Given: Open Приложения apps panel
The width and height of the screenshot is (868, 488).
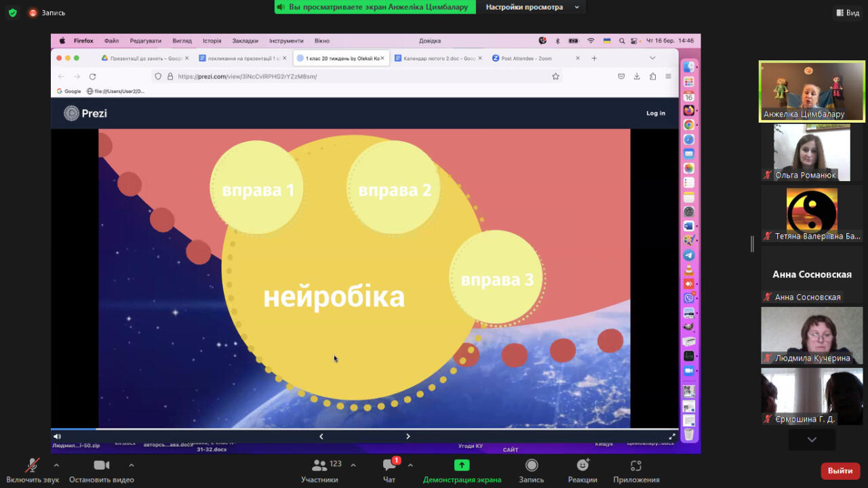Looking at the screenshot, I should click(x=636, y=470).
